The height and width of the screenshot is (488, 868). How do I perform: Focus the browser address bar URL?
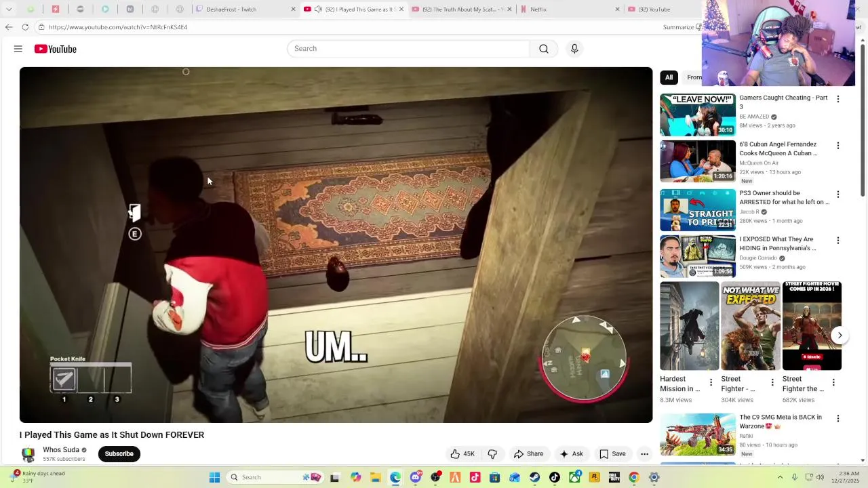[118, 27]
